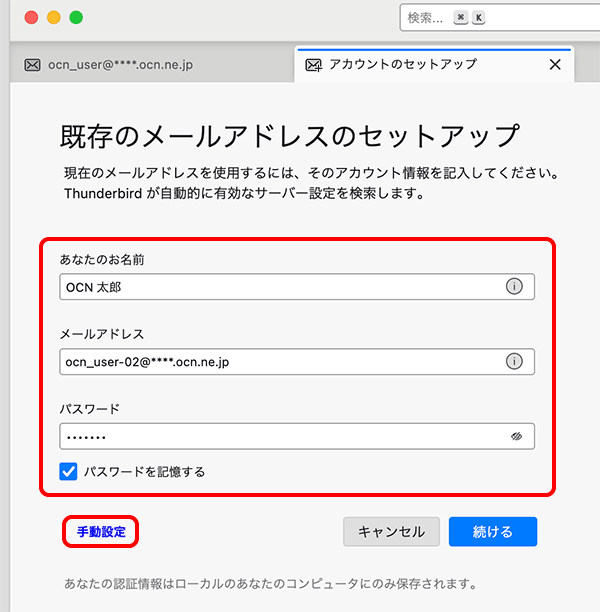The width and height of the screenshot is (600, 612).
Task: Uncheck the パスワードを記憶する checkbox
Action: 68,472
